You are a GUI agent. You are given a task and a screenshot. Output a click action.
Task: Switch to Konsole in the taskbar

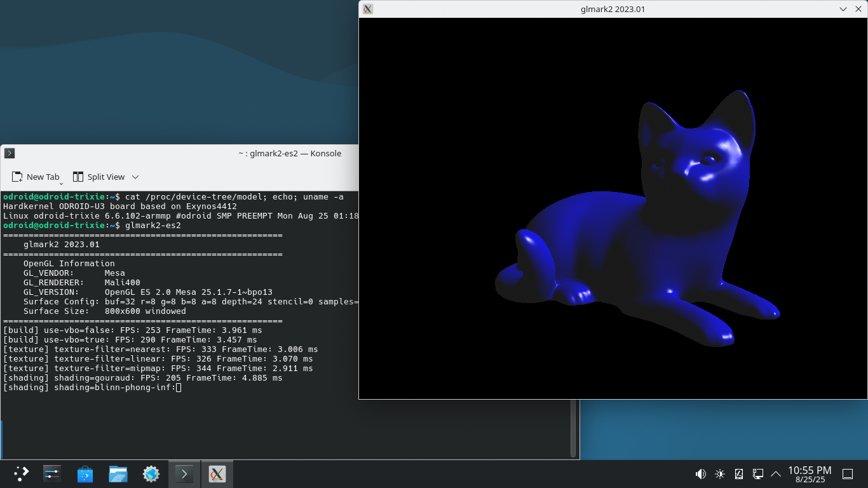tap(184, 473)
